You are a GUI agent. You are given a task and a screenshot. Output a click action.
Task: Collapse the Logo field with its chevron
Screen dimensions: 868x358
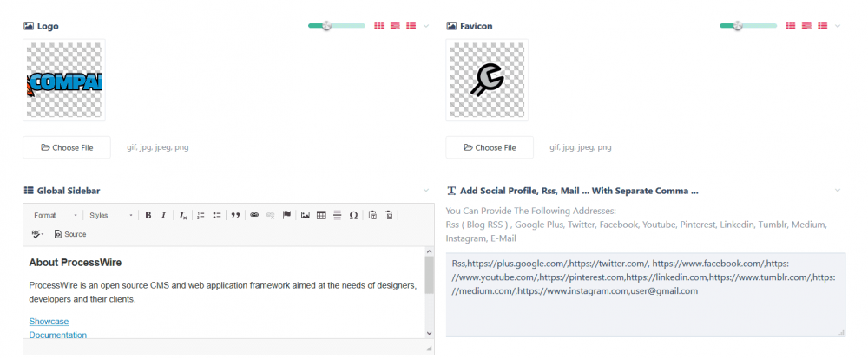(425, 26)
